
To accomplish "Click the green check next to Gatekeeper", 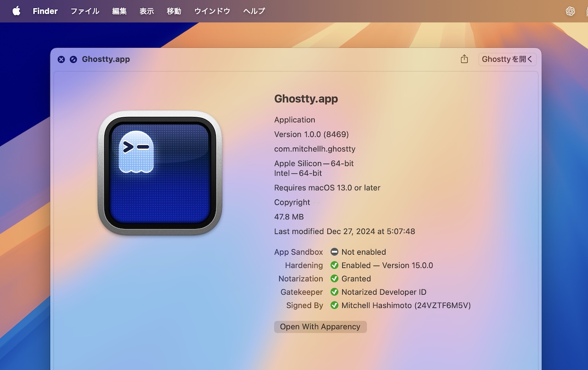I will 334,292.
